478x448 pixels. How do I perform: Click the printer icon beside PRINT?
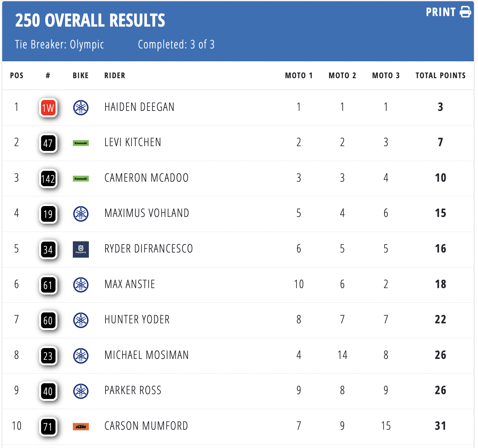465,12
